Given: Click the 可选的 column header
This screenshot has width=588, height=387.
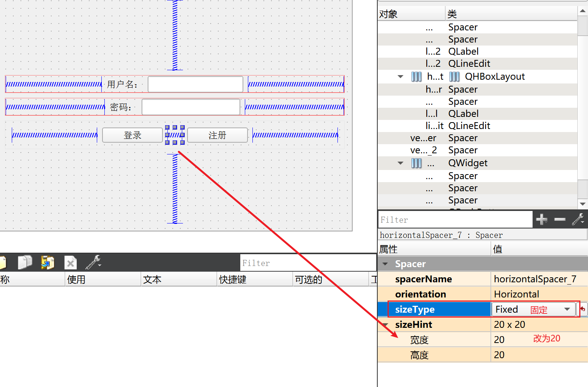Looking at the screenshot, I should click(331, 280).
